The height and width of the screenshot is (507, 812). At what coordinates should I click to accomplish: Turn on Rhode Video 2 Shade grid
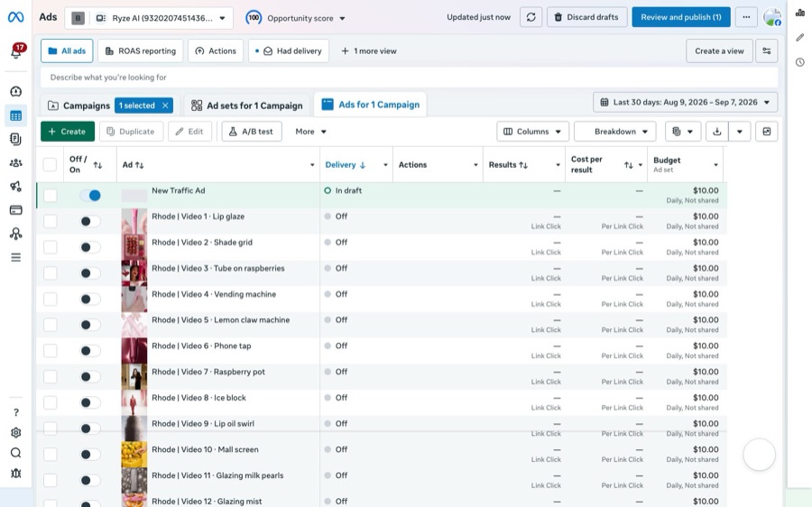90,247
